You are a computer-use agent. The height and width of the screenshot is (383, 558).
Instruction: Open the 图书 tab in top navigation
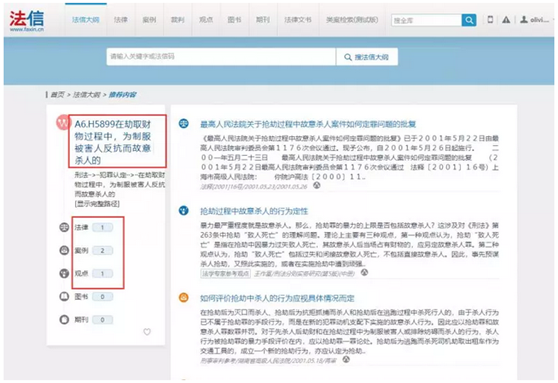point(235,20)
